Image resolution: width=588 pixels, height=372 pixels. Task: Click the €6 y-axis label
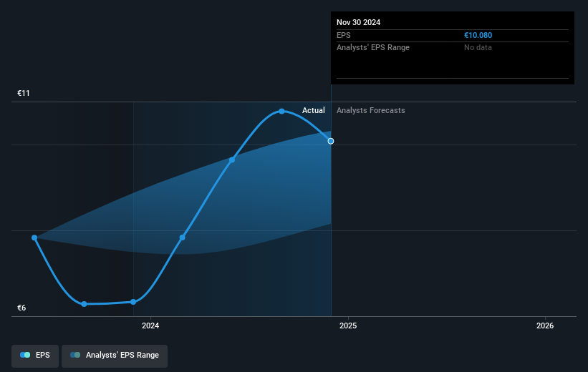pyautogui.click(x=21, y=308)
